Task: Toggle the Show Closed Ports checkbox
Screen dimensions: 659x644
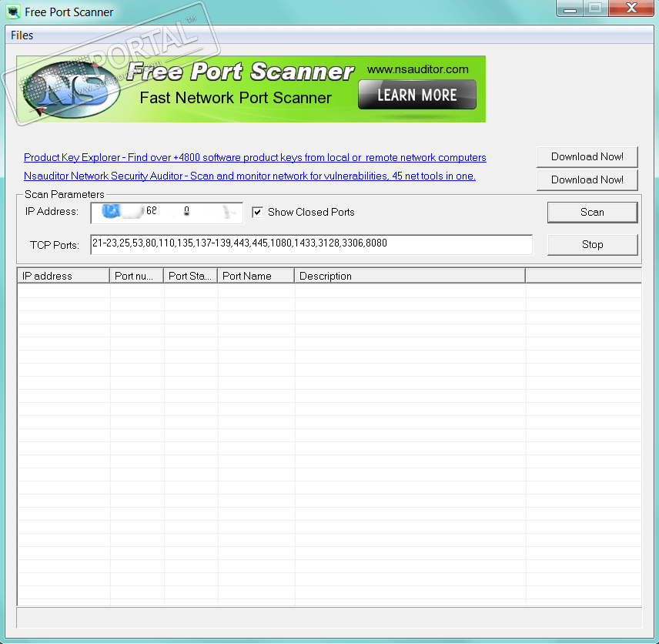Action: [258, 212]
